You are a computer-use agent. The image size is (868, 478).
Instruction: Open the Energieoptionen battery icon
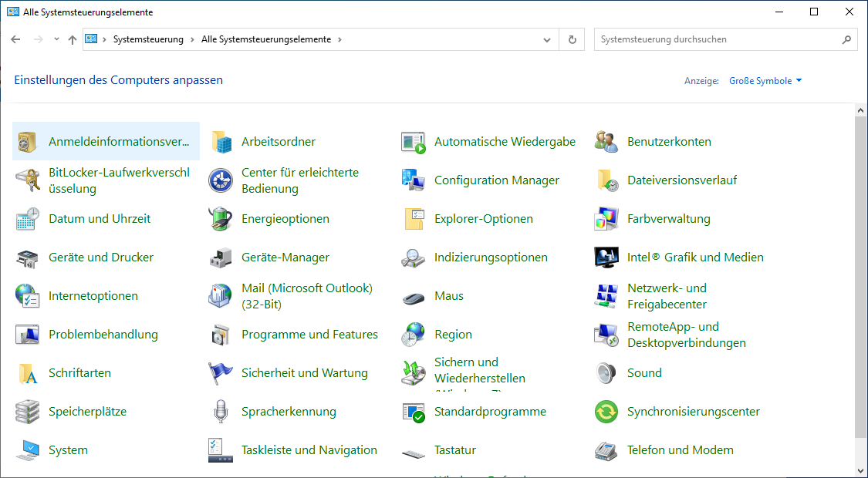click(x=221, y=219)
